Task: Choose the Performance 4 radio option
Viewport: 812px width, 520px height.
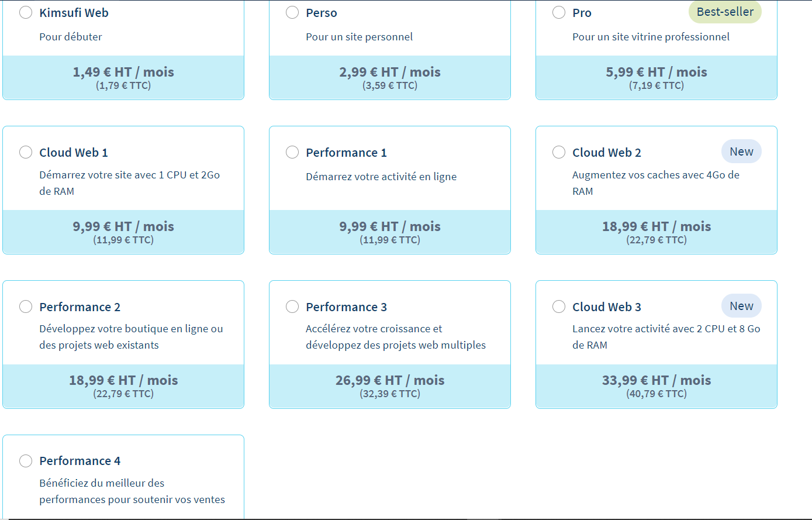Action: pyautogui.click(x=26, y=461)
